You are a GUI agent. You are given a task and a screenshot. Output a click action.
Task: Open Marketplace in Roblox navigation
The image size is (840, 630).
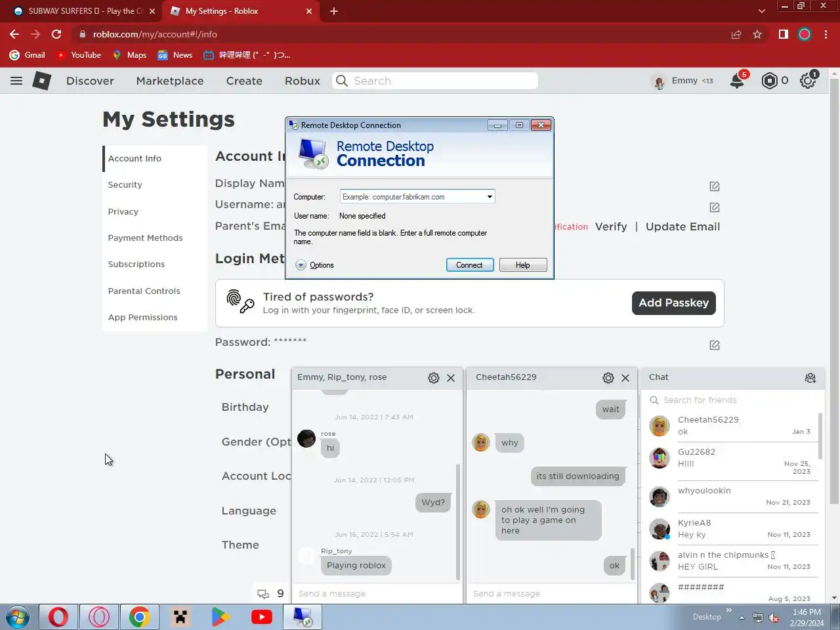(x=170, y=81)
